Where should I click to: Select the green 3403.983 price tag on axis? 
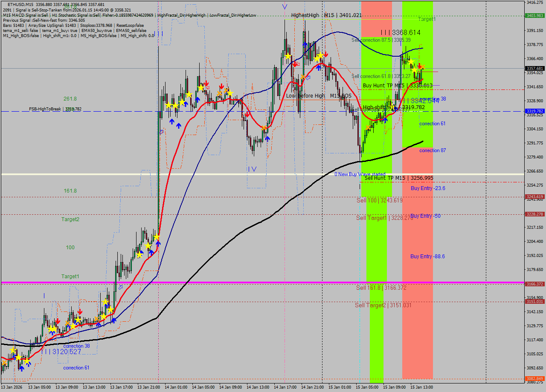tap(535, 16)
